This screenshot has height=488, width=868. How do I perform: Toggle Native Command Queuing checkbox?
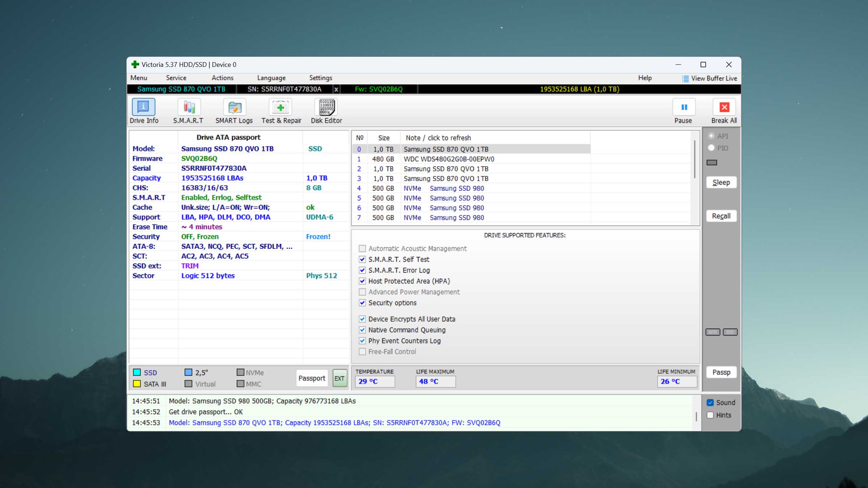click(x=362, y=330)
